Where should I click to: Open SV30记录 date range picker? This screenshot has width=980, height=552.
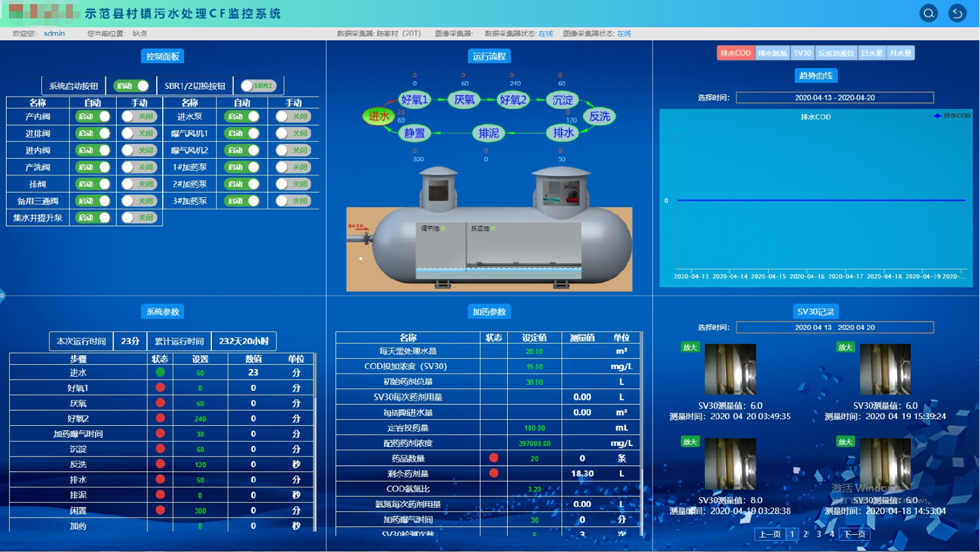834,328
